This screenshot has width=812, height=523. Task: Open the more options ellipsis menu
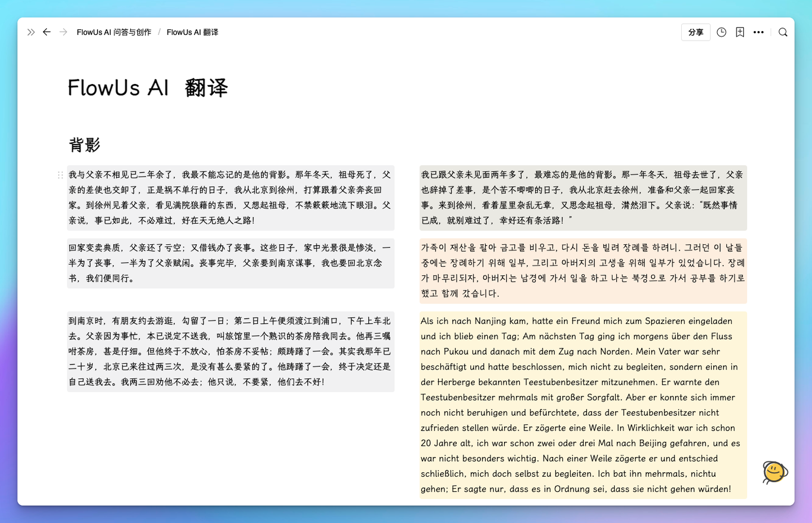(x=758, y=32)
